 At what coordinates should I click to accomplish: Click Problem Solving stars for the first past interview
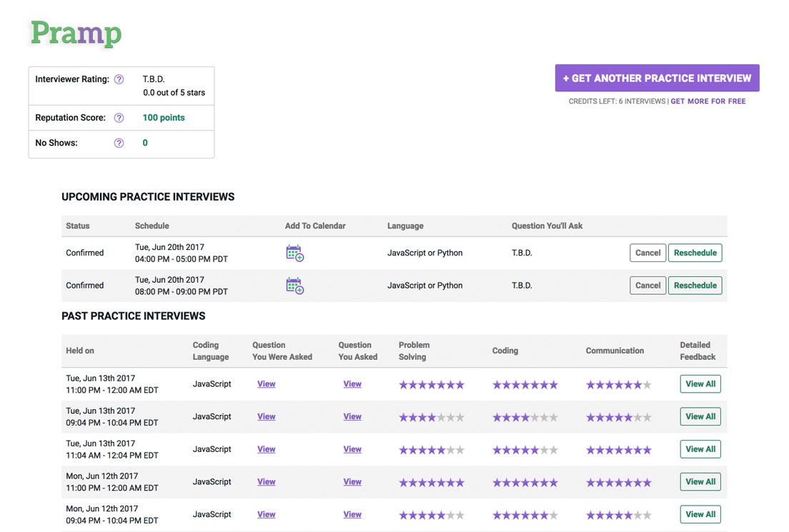(431, 385)
